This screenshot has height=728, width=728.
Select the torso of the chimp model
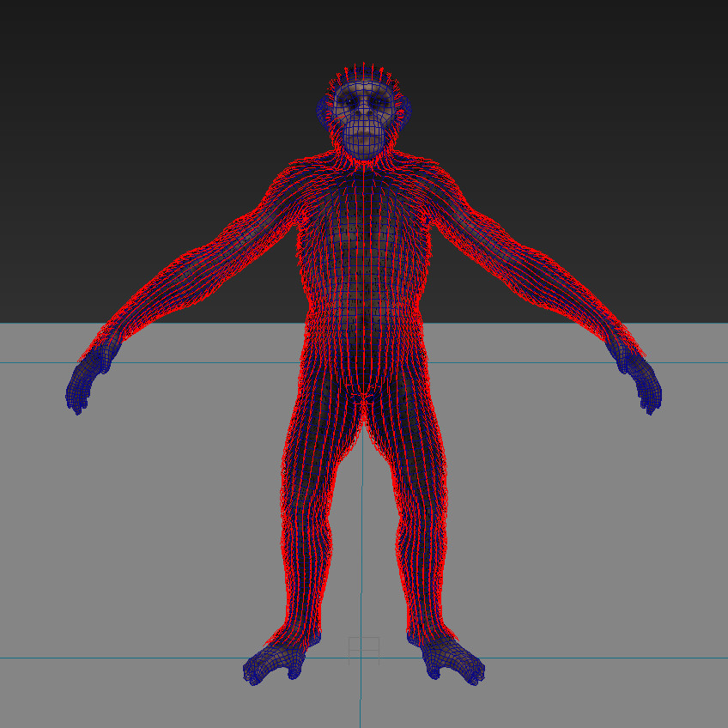point(365,249)
